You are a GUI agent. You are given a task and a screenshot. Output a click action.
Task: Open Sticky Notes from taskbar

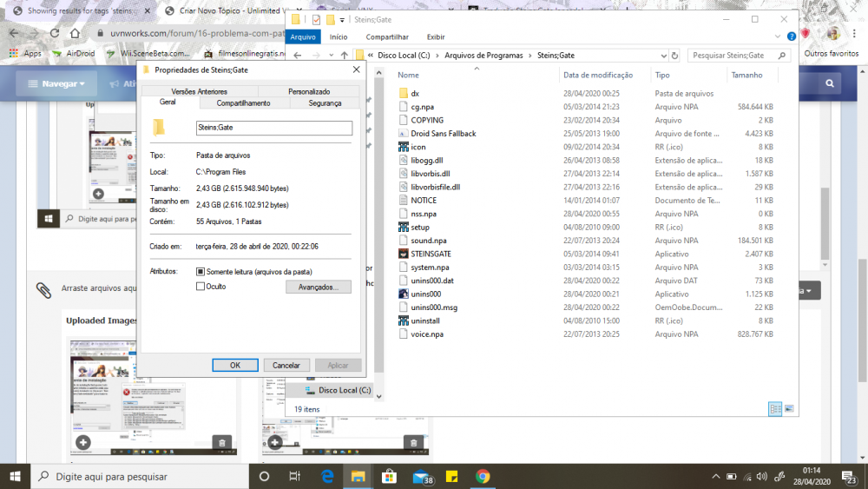[451, 476]
